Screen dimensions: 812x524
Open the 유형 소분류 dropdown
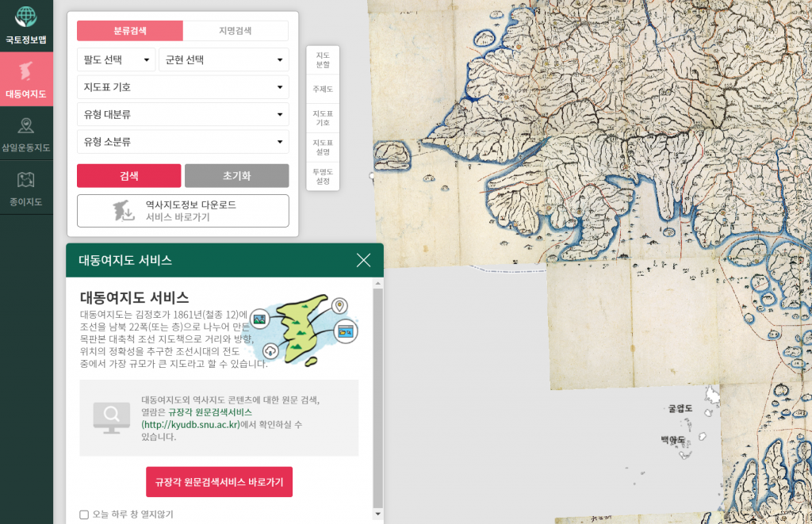(183, 142)
